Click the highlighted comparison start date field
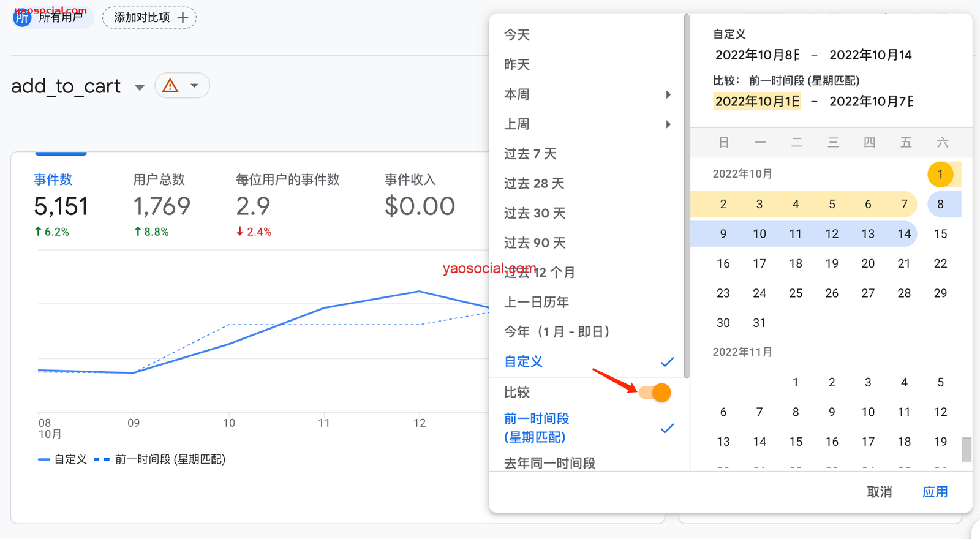This screenshot has height=539, width=980. [757, 102]
